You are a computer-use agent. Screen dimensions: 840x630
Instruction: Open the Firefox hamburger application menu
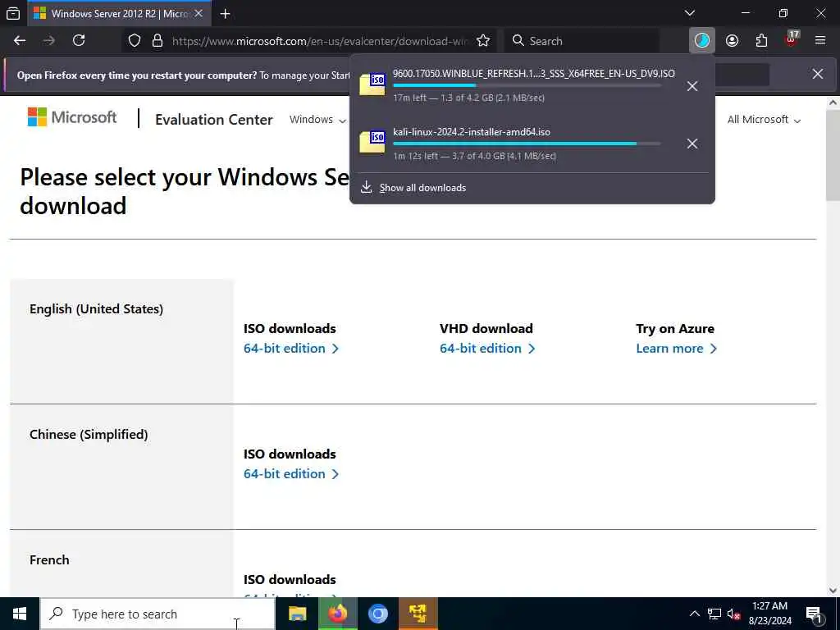[x=820, y=41]
